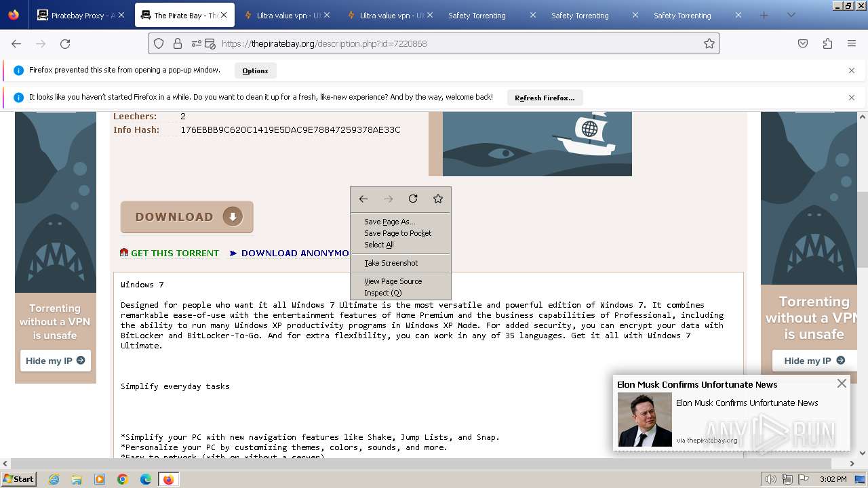Launch Internet Explorer from the taskbar
The image size is (868, 488).
54,479
